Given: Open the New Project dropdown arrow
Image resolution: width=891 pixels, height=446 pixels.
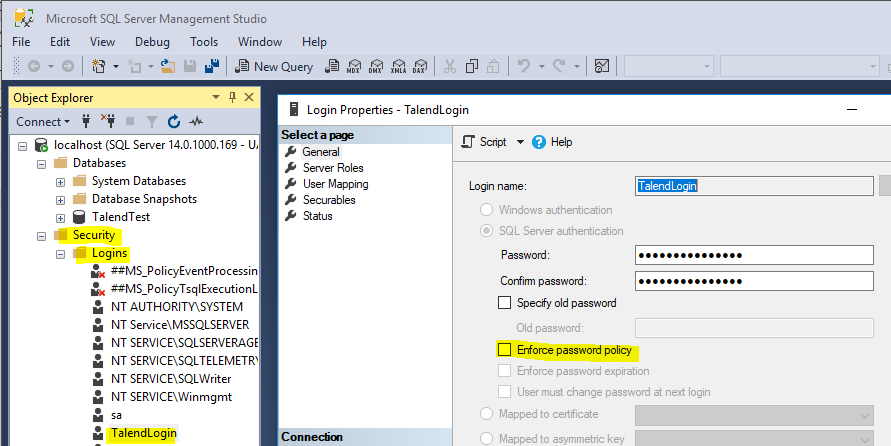Looking at the screenshot, I should click(x=116, y=66).
